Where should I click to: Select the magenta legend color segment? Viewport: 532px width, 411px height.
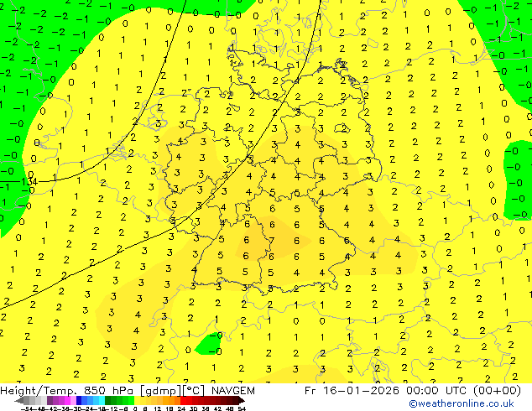coord(67,401)
